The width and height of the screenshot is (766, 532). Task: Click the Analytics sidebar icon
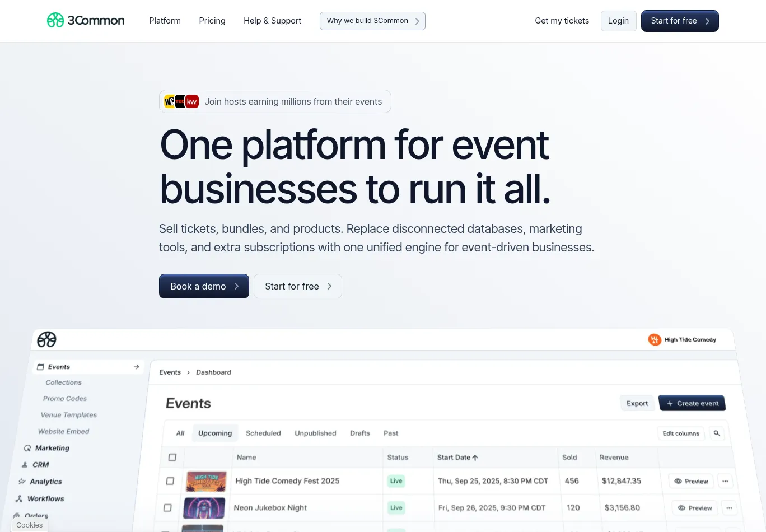[x=22, y=482]
